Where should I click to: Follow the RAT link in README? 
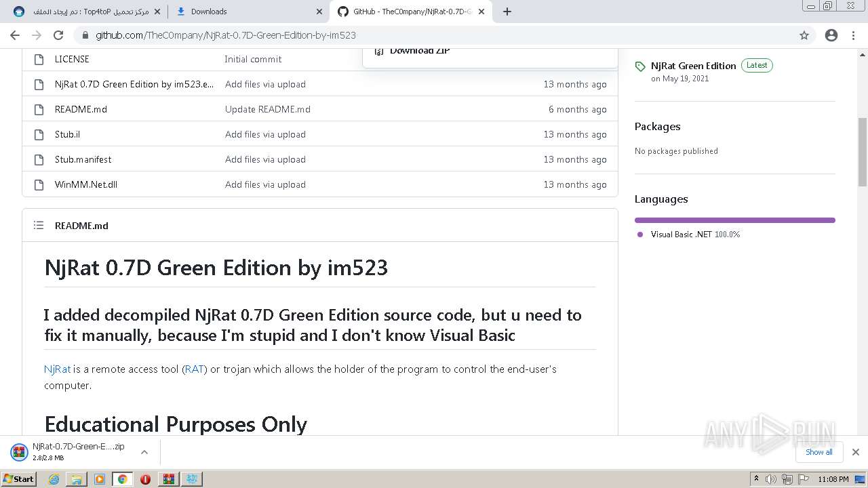(x=195, y=369)
